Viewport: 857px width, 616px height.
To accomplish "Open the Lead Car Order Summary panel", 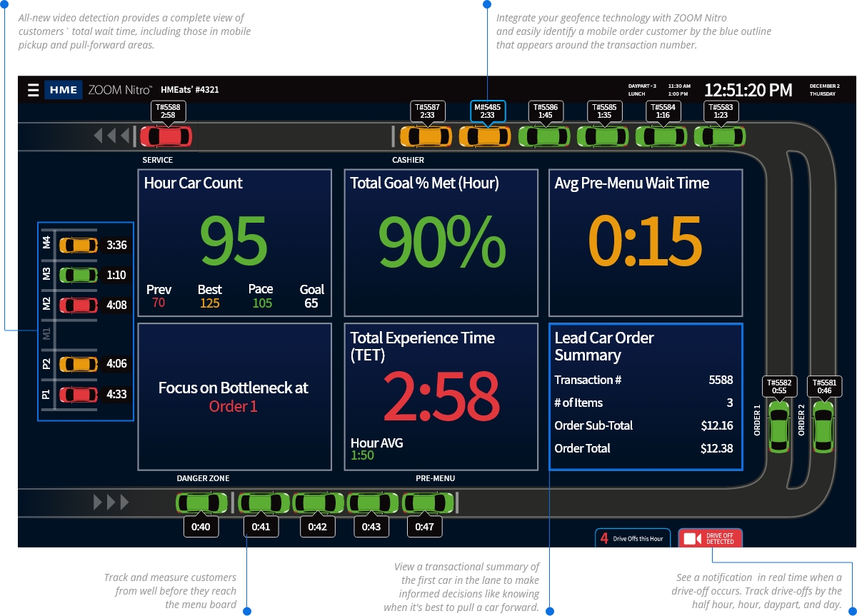I will [x=646, y=397].
